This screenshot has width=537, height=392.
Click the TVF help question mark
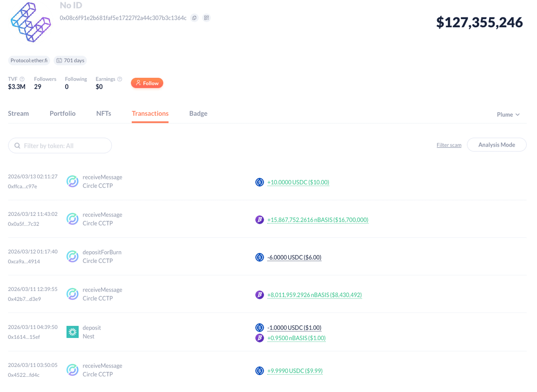point(22,79)
